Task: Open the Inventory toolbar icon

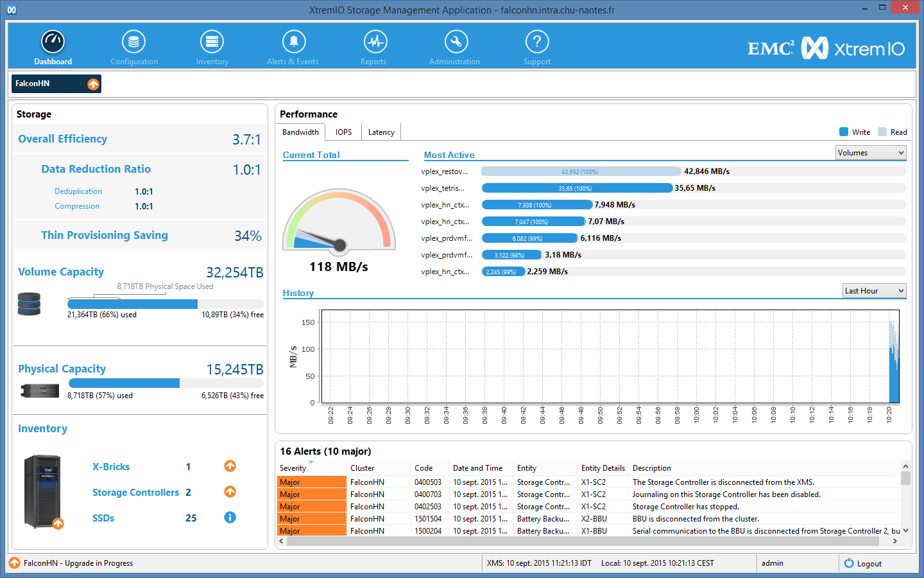Action: point(212,42)
